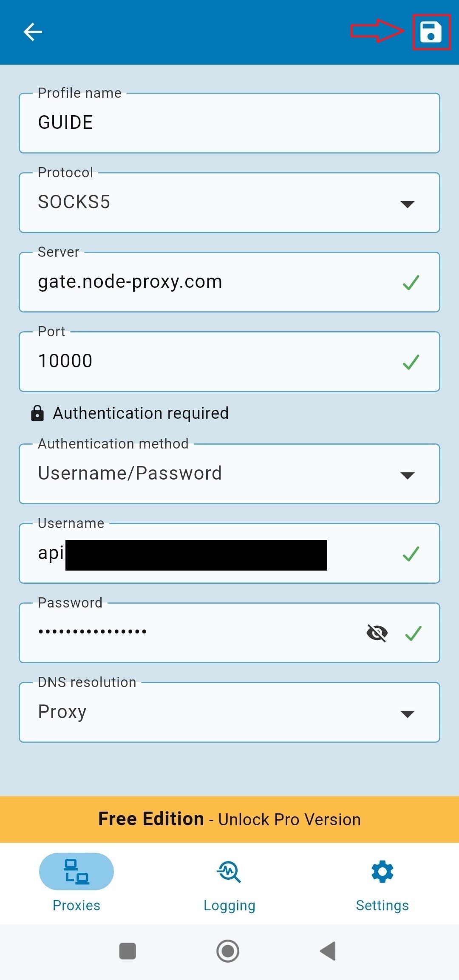Tap Free Edition unlock Pro banner
The width and height of the screenshot is (459, 980).
tap(229, 819)
